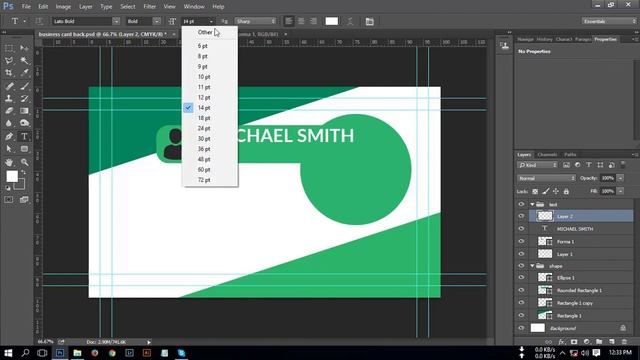Click the font size input field
This screenshot has width=640, height=360.
[194, 21]
